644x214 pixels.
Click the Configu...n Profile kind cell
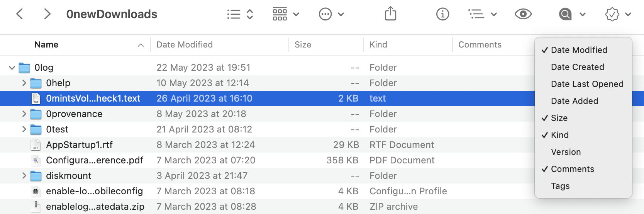tap(408, 191)
